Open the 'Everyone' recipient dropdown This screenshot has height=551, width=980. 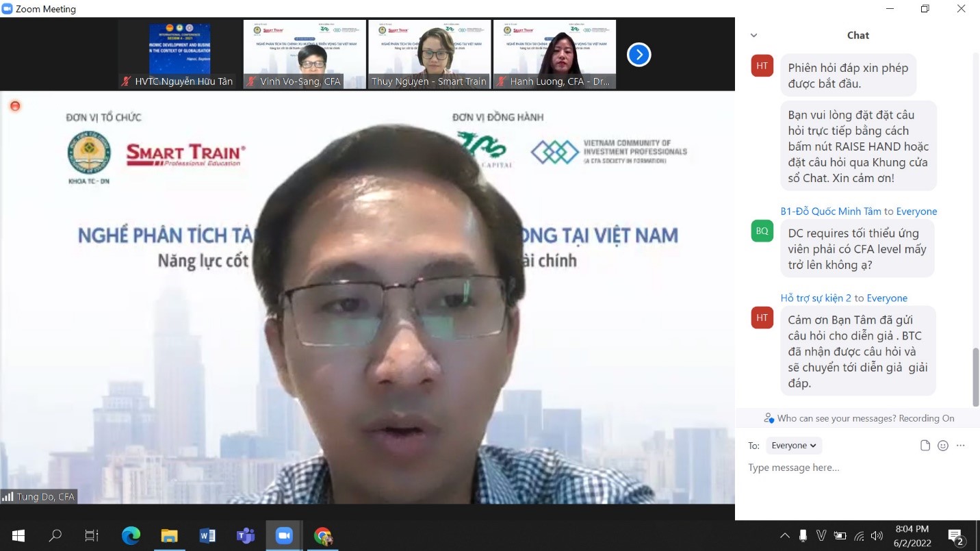[794, 446]
